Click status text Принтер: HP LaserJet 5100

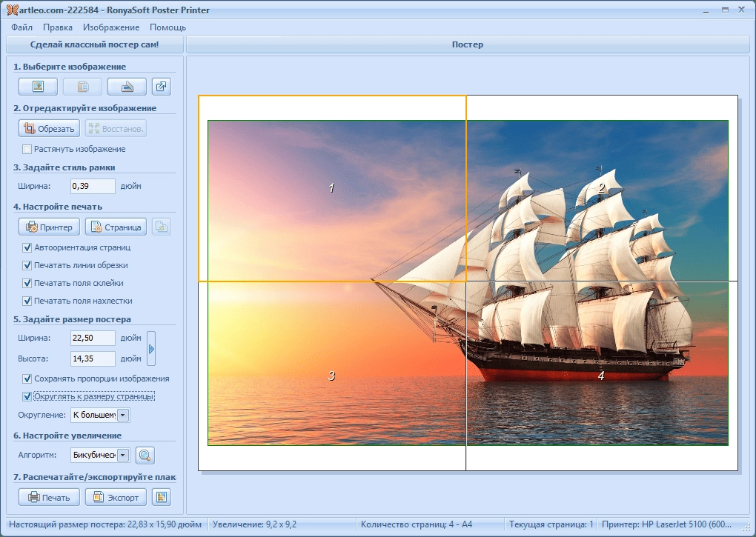click(666, 524)
